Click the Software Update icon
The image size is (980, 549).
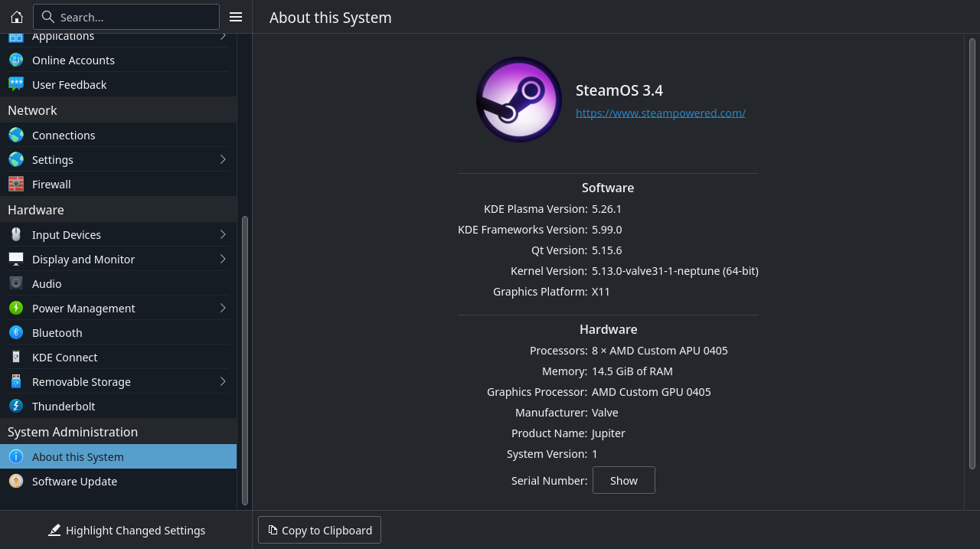tap(16, 481)
